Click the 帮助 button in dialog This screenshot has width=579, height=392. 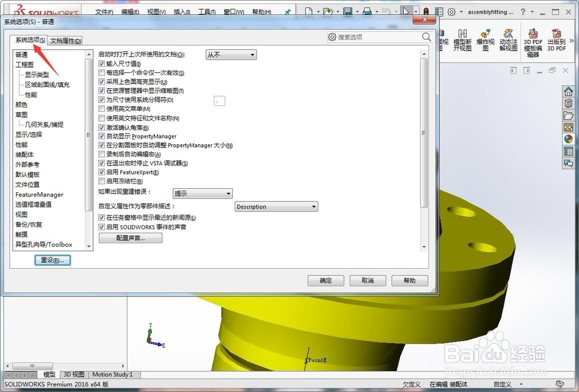click(409, 280)
